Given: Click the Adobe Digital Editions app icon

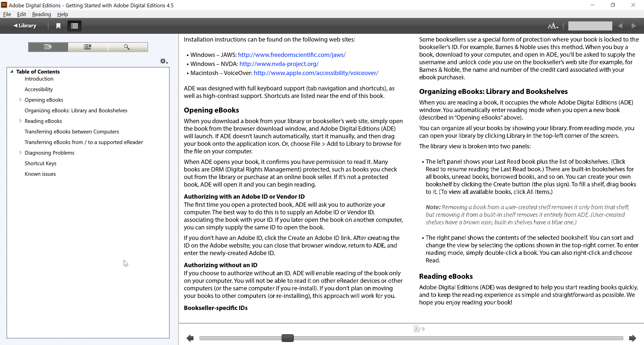Looking at the screenshot, I should point(4,5).
